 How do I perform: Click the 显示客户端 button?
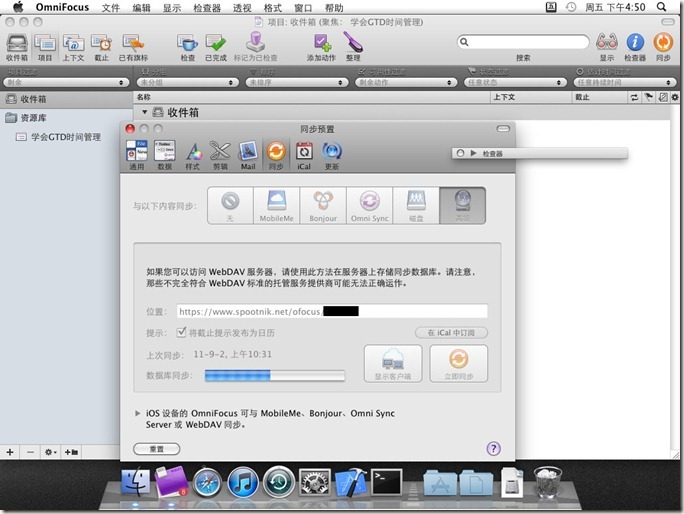click(393, 363)
